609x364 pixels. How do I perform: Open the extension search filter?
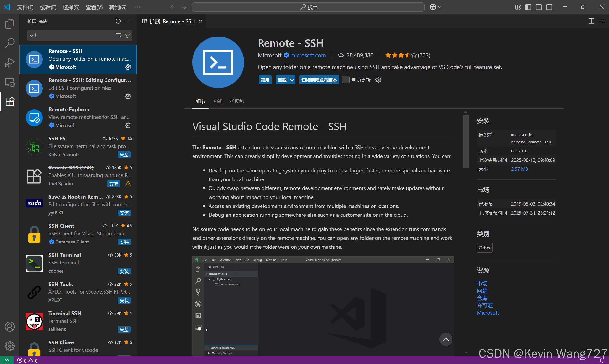[x=127, y=36]
